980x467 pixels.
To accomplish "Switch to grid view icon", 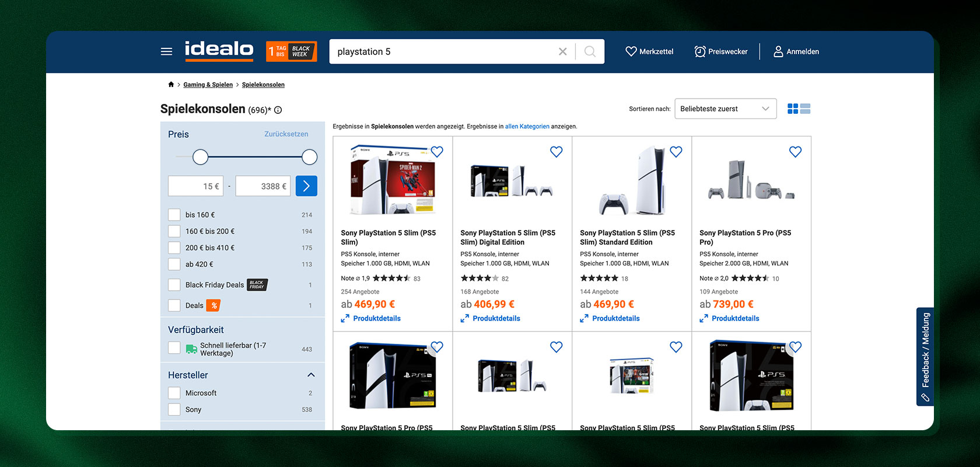I will tap(792, 109).
